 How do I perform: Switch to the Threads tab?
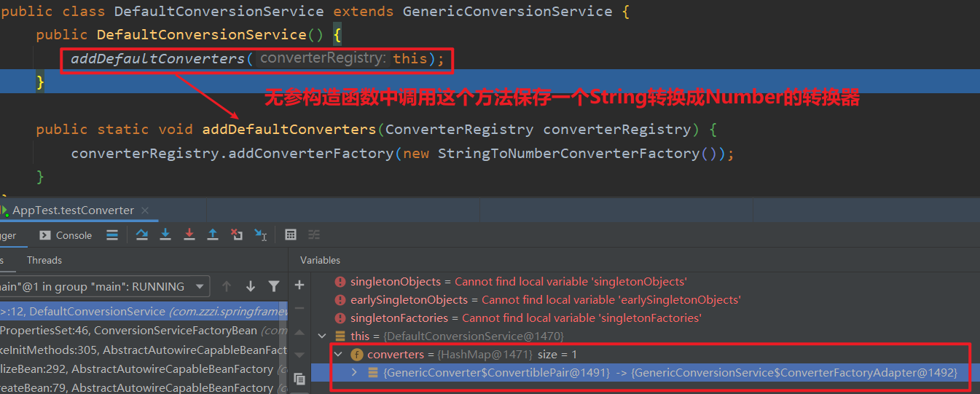pos(44,260)
